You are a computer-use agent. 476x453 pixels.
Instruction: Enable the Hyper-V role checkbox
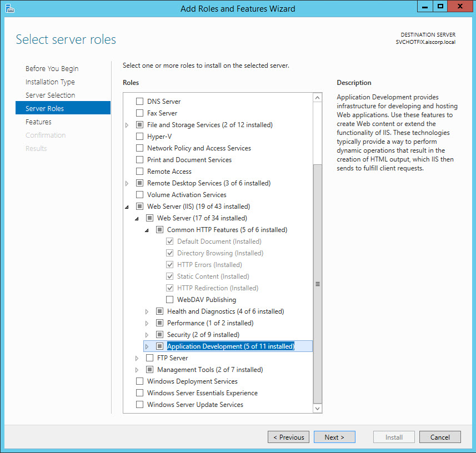tap(139, 137)
